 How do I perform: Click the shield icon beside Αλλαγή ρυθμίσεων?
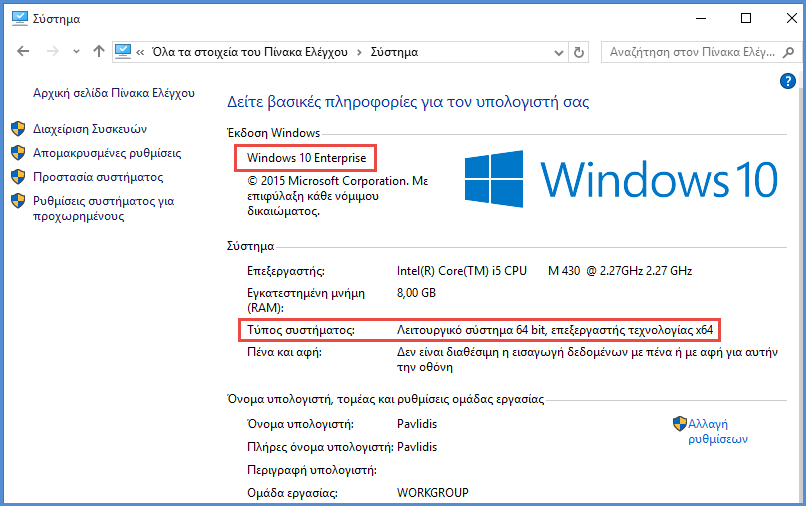(680, 424)
